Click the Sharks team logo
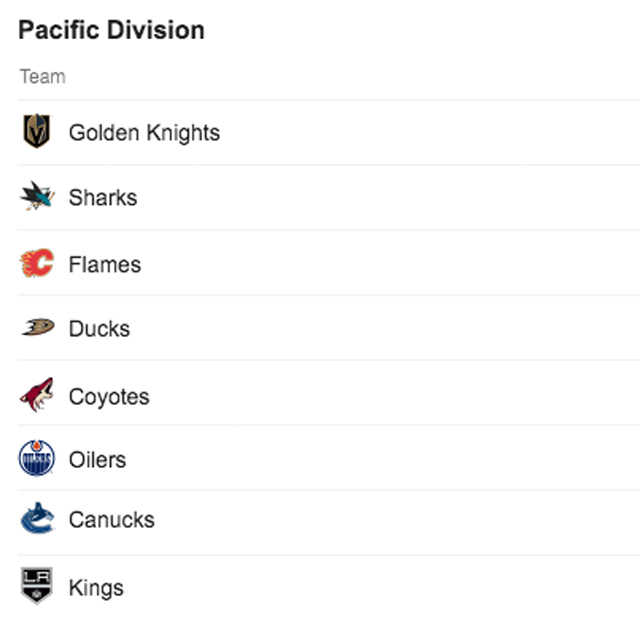 [37, 197]
